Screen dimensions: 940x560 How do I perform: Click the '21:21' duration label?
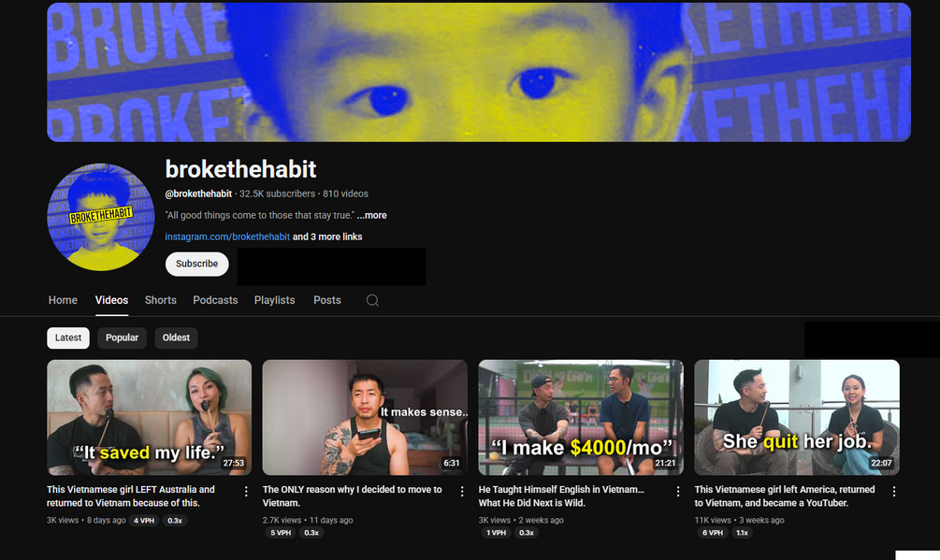coord(665,463)
